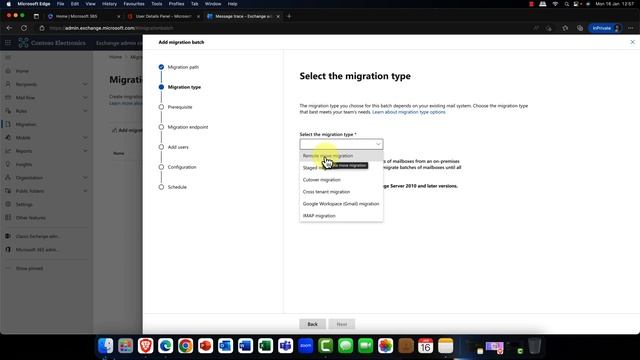
Task: Open a new browser tab
Action: coord(289,16)
